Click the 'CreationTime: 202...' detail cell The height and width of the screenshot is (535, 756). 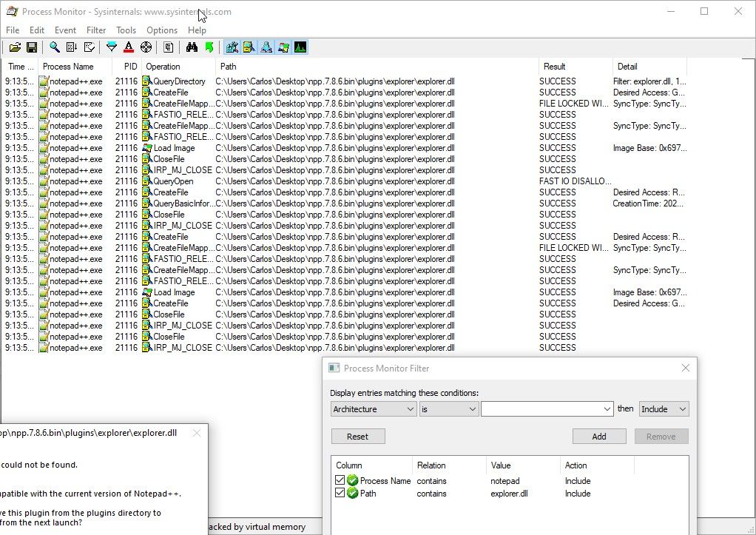pyautogui.click(x=648, y=203)
